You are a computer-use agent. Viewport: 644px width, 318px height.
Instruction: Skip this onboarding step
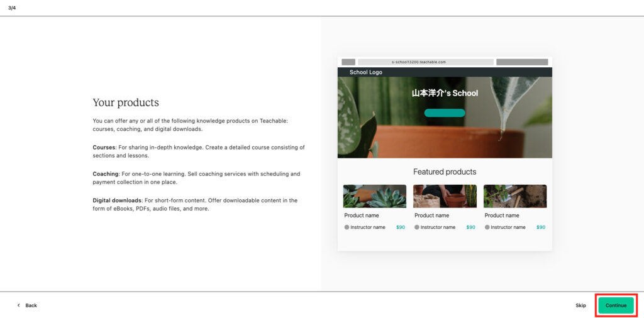pos(580,305)
